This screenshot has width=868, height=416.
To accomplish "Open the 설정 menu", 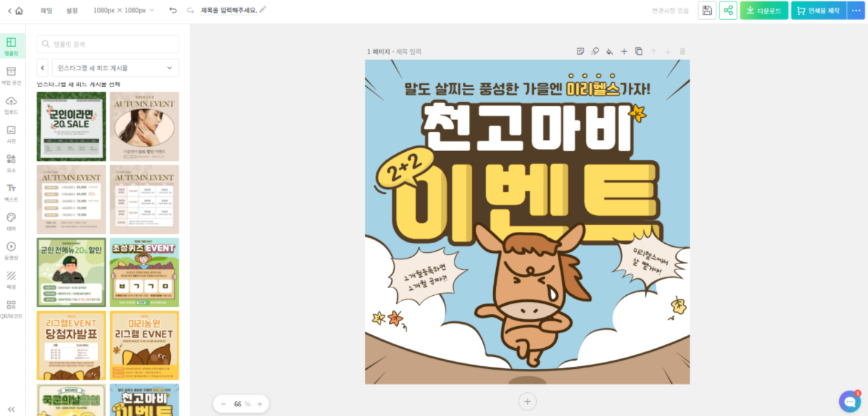I will click(72, 11).
